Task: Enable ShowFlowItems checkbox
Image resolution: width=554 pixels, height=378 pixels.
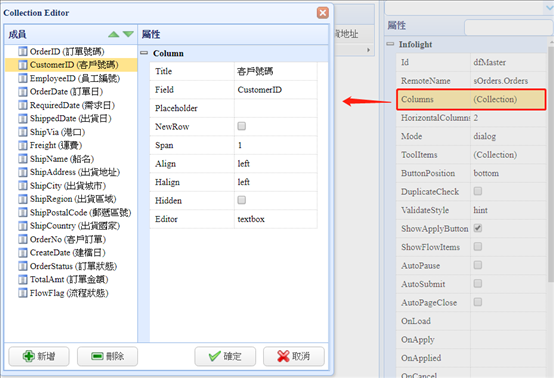Action: pyautogui.click(x=478, y=247)
